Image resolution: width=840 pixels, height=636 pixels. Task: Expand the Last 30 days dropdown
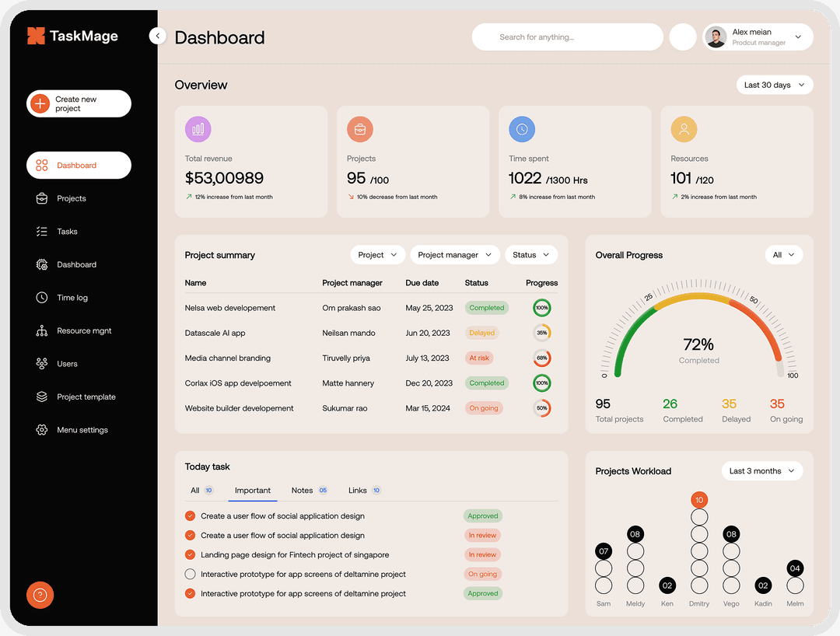coord(774,85)
